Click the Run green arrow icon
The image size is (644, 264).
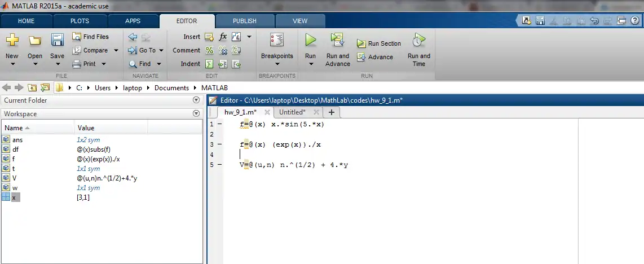click(x=310, y=40)
